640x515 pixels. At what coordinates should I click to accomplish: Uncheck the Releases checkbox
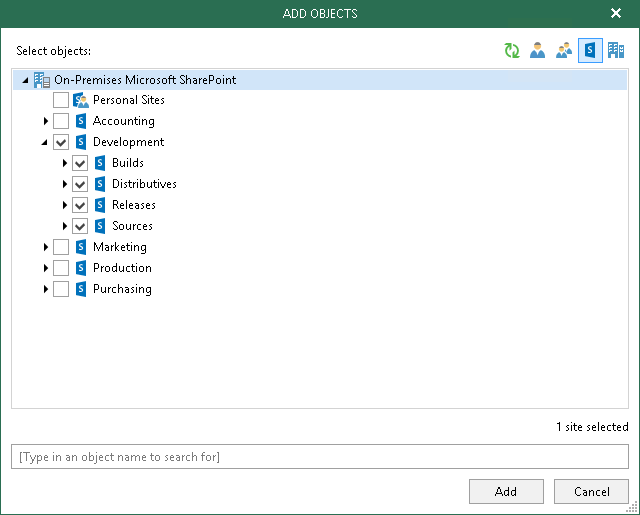coord(80,205)
